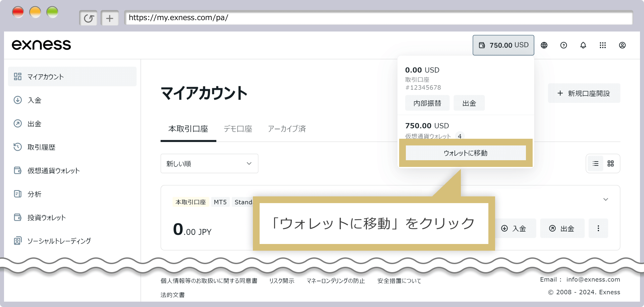Click the MT5 tag on account card
The image size is (644, 307).
click(220, 202)
